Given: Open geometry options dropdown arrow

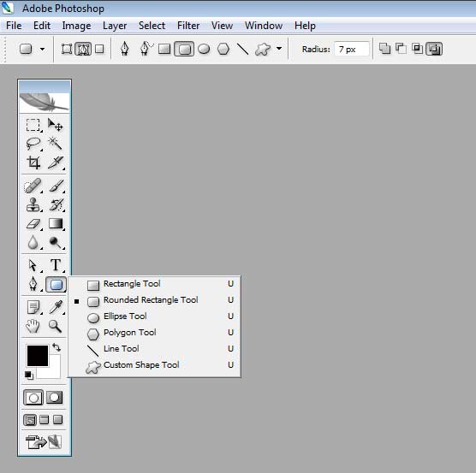Looking at the screenshot, I should point(279,48).
